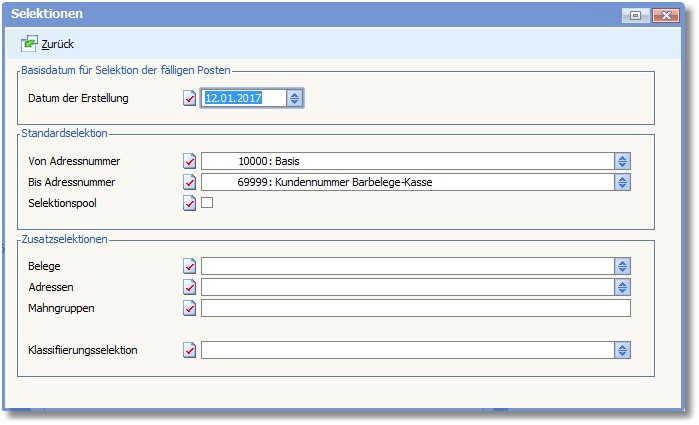Expand the Belege dropdown list
699x425 pixels.
622,266
